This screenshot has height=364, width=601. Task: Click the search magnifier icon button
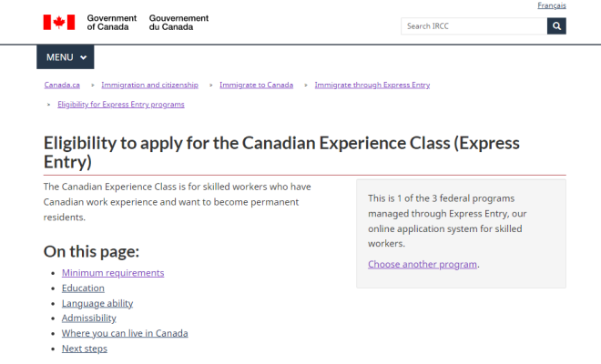tap(556, 26)
